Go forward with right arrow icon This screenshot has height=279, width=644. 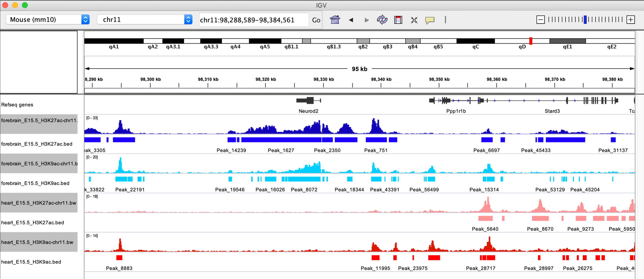[367, 20]
